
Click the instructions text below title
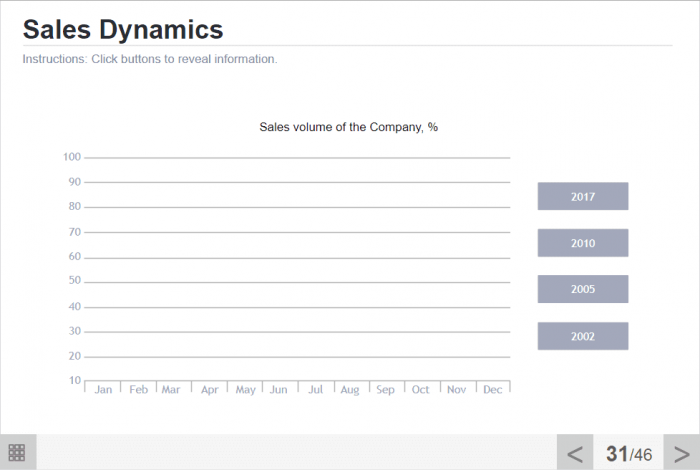pos(150,59)
